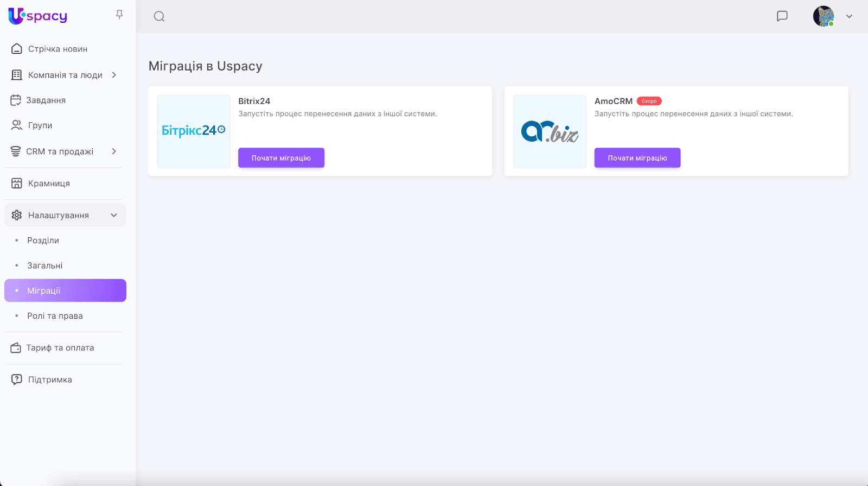Expand the profile dropdown arrow

pyautogui.click(x=849, y=16)
